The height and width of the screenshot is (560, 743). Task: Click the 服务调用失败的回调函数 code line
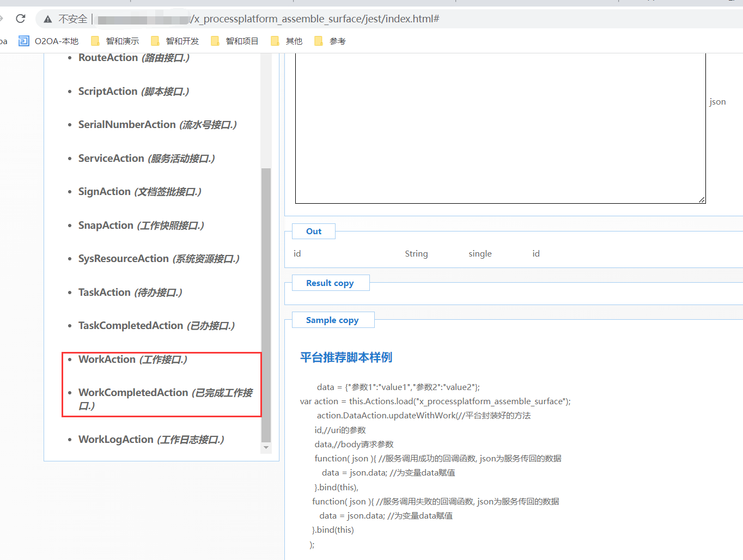[x=436, y=502]
